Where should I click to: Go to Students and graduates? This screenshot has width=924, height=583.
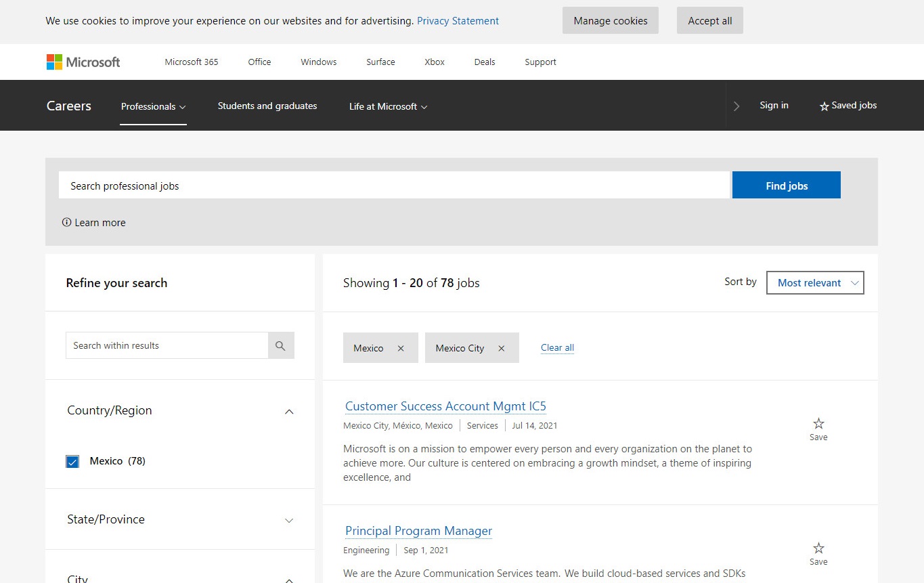[267, 106]
